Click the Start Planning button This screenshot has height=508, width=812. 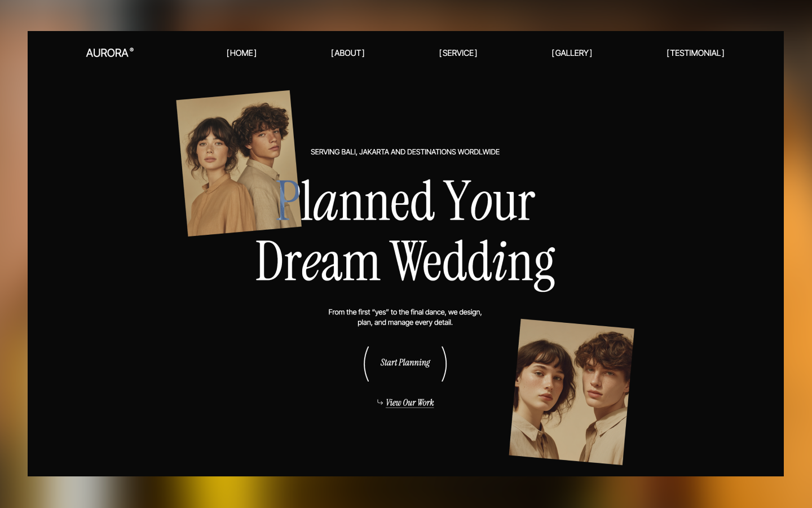405,363
